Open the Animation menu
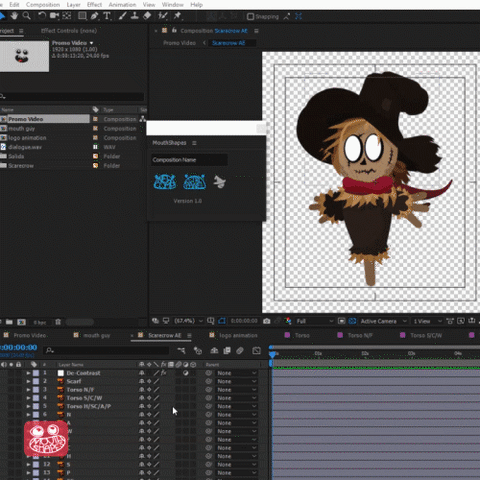 (x=122, y=5)
